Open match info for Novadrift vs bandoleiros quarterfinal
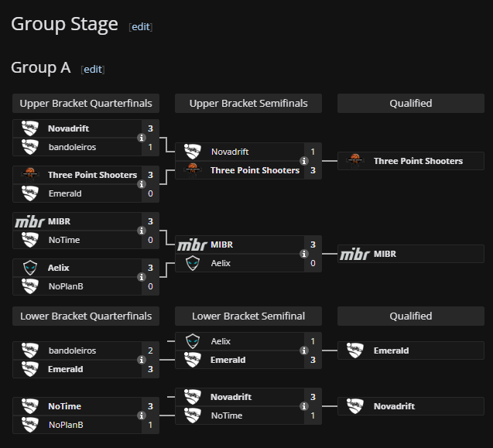 [x=142, y=138]
